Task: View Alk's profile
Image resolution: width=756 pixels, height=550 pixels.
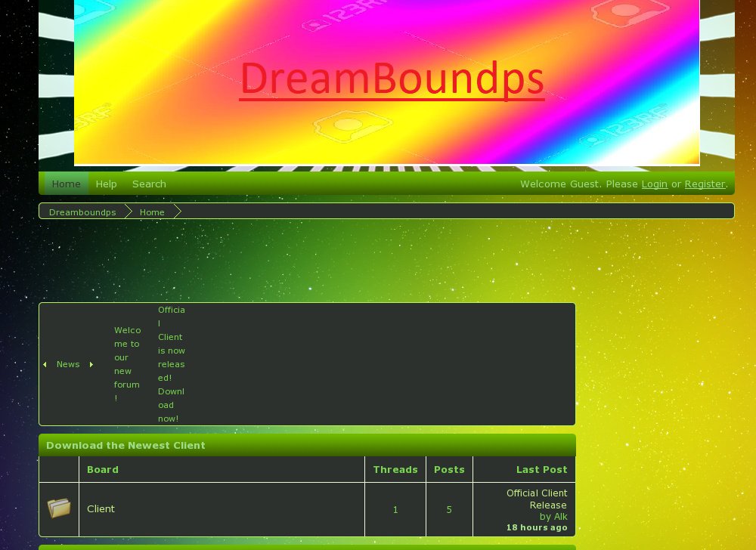Action: click(x=560, y=516)
